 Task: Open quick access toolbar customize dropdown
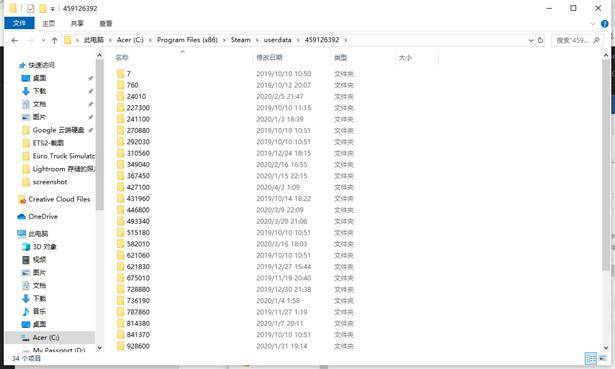tap(52, 9)
